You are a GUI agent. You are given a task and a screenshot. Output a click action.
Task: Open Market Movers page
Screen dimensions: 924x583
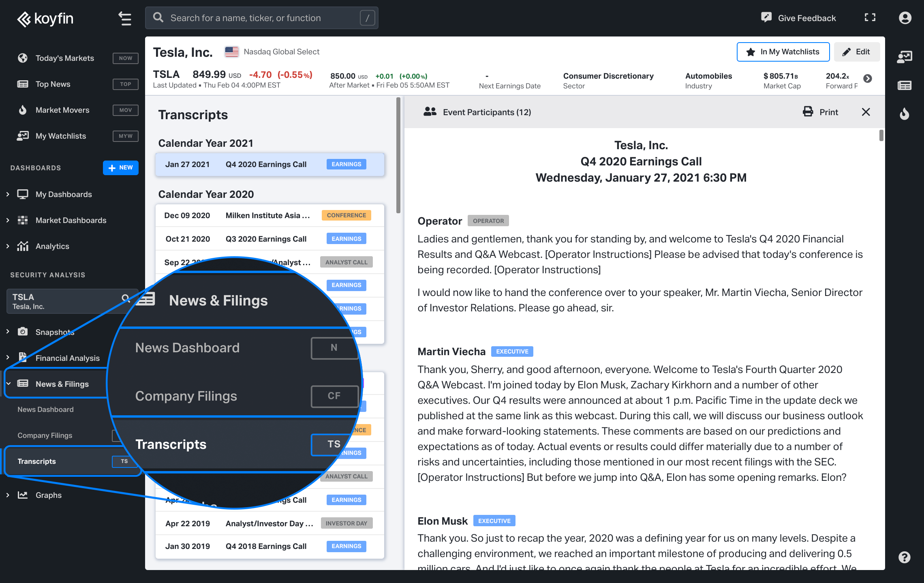click(x=62, y=110)
